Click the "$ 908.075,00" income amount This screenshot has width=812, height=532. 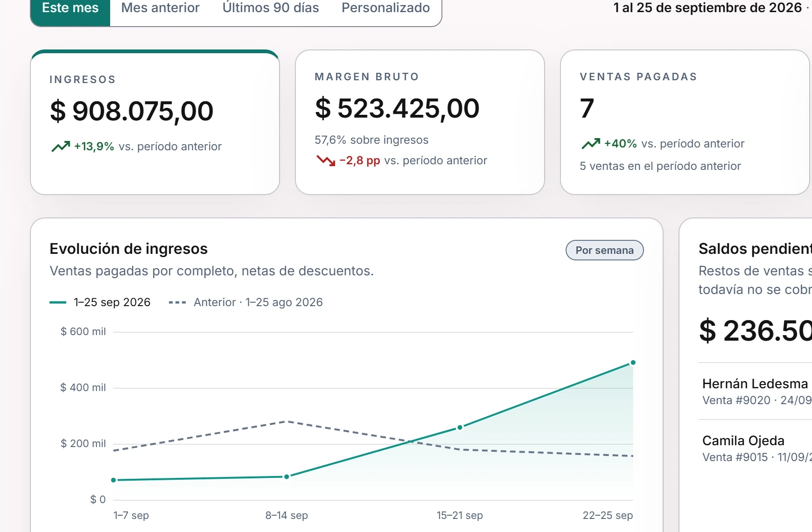tap(132, 111)
